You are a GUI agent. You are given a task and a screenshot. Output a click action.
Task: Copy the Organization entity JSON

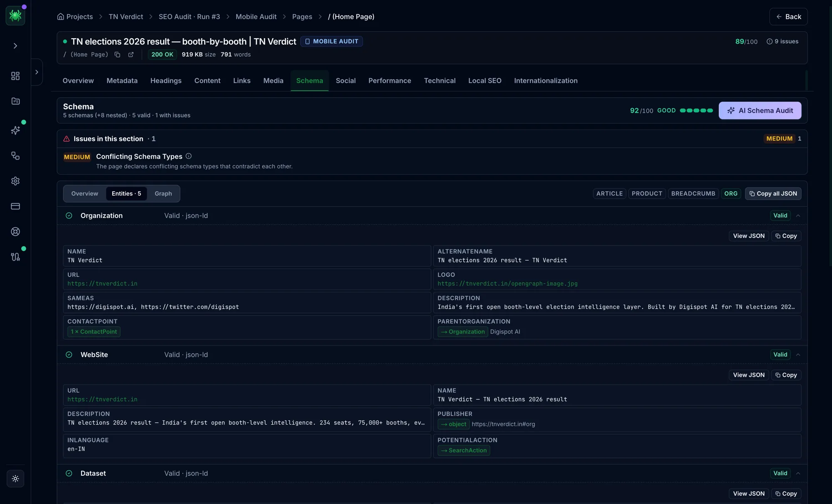click(x=786, y=236)
